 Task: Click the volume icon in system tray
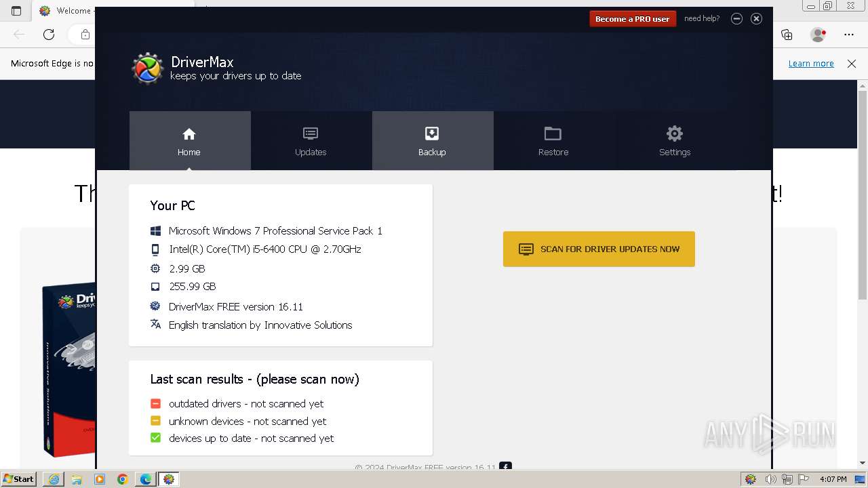point(770,479)
